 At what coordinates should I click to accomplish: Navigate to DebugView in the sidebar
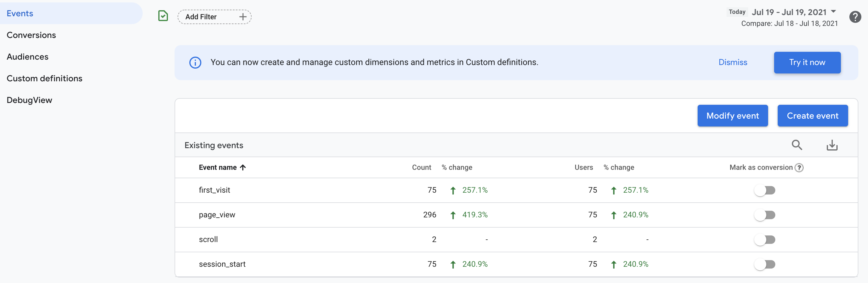[x=29, y=100]
